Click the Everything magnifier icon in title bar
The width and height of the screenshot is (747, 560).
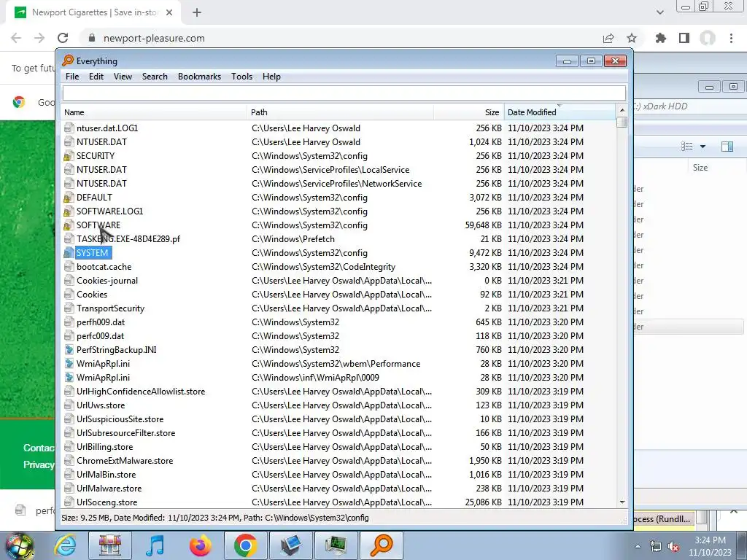(x=68, y=61)
